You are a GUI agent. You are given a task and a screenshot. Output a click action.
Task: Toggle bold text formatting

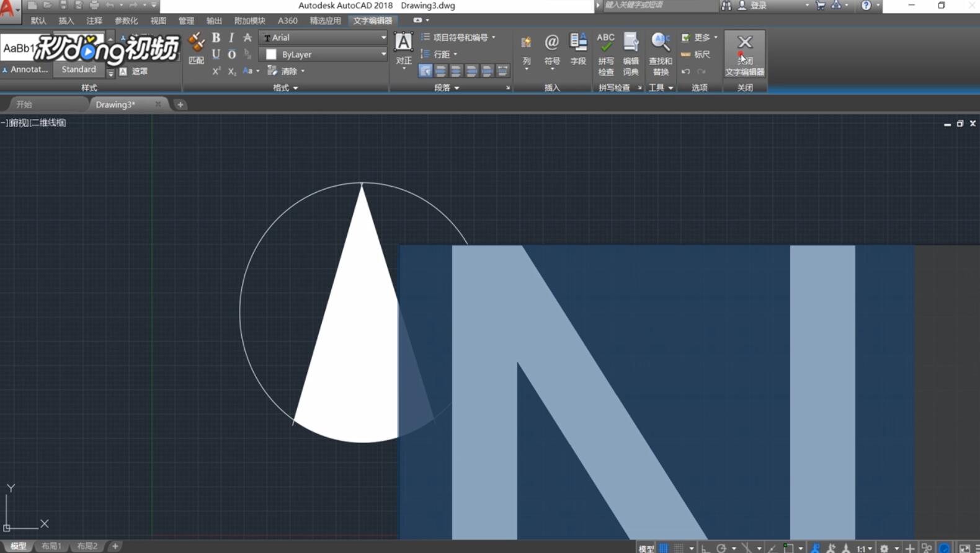pyautogui.click(x=216, y=38)
